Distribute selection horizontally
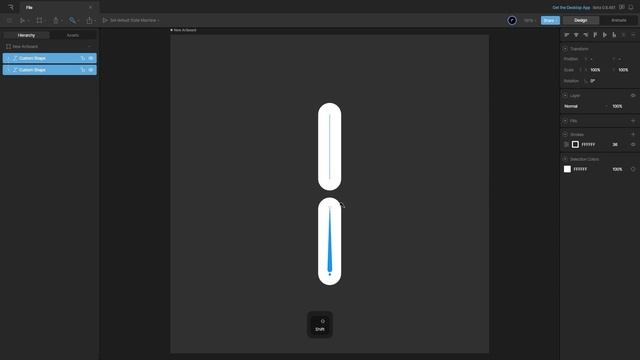 pyautogui.click(x=624, y=35)
